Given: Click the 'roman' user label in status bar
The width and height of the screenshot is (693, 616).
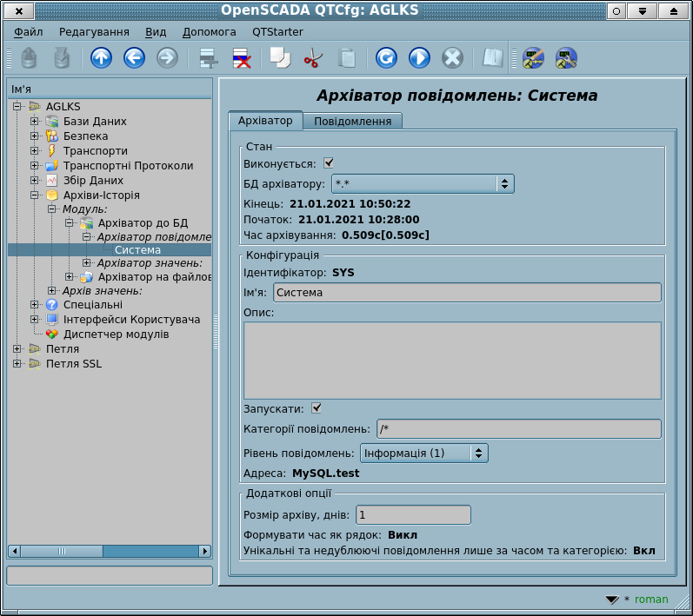Looking at the screenshot, I should coord(651,599).
